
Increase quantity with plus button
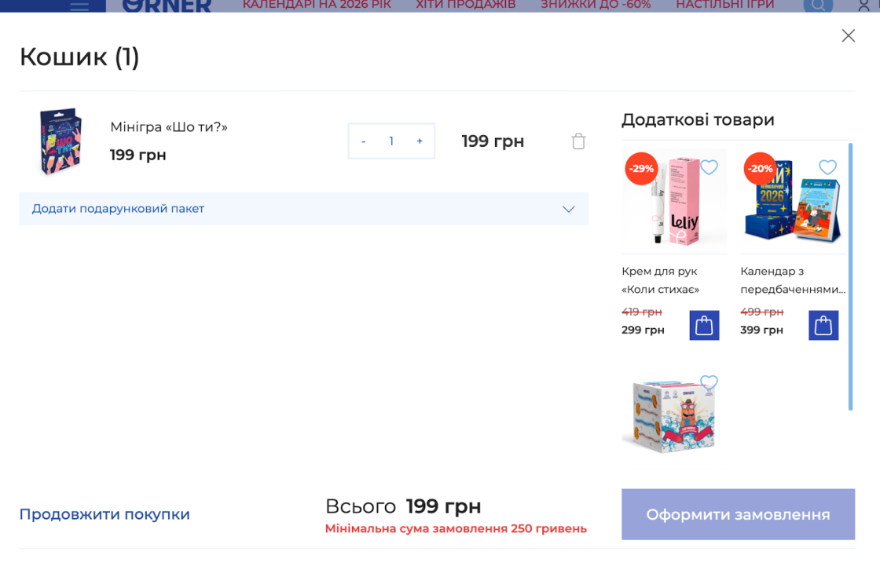click(x=420, y=141)
